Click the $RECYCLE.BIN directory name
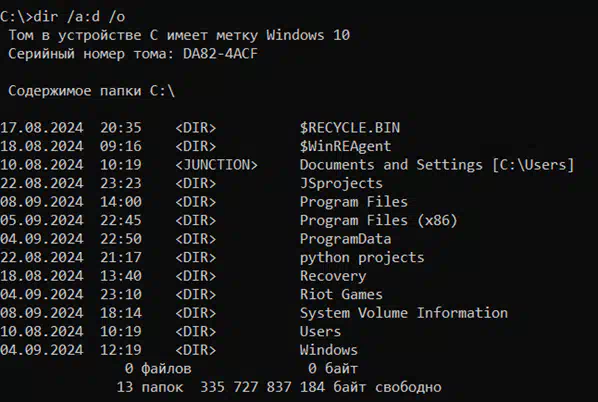The image size is (598, 402). (350, 128)
